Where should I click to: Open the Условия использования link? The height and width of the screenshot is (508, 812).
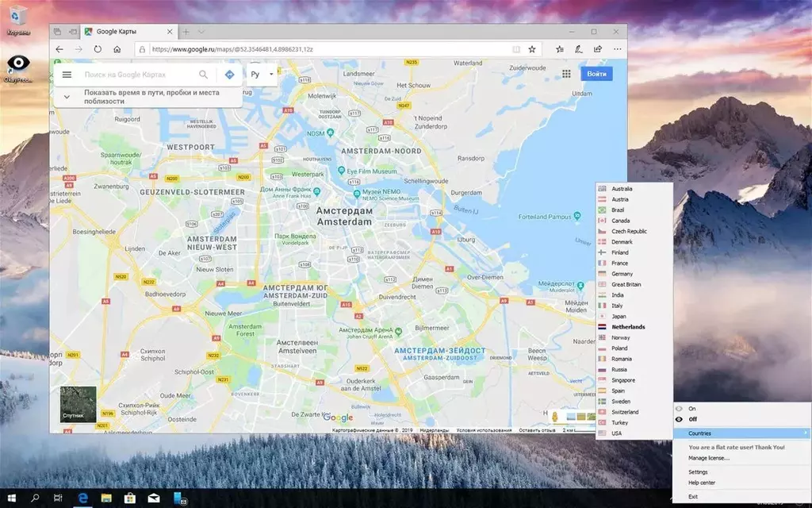click(484, 430)
